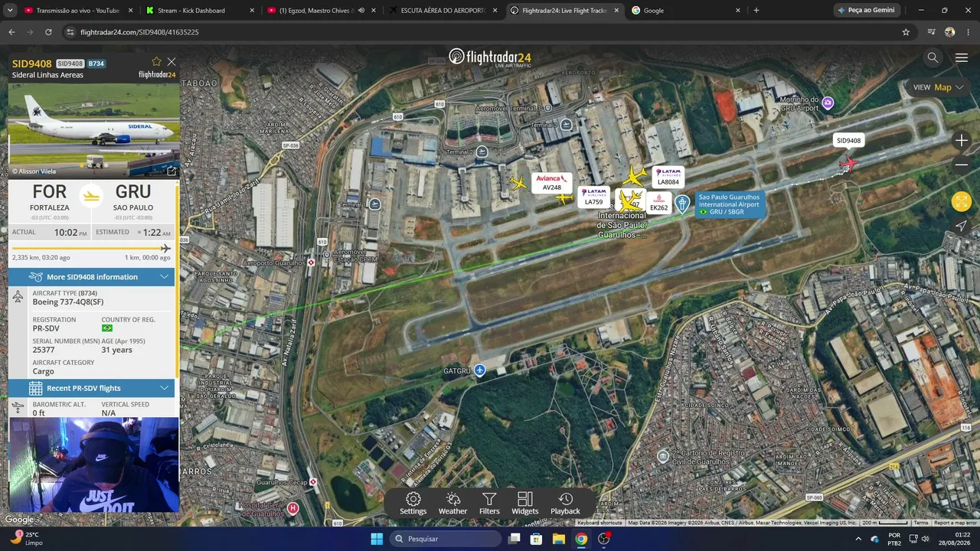
Task: Click the Flightradar24 logo above the map
Action: pyautogui.click(x=490, y=57)
